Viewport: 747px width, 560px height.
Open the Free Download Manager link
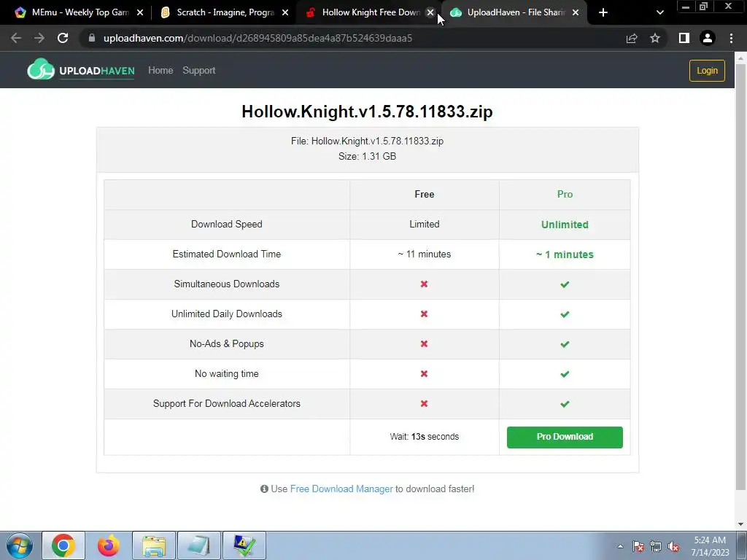tap(341, 489)
